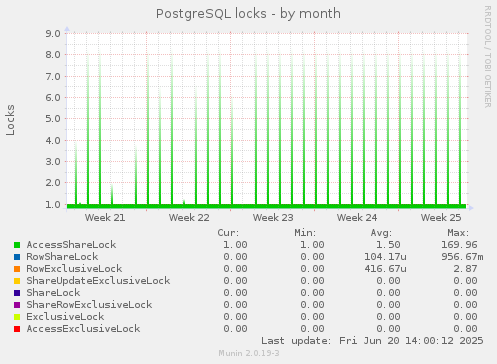This screenshot has width=497, height=364.
Task: Click the AccessShareLock legend label
Action: [71, 245]
